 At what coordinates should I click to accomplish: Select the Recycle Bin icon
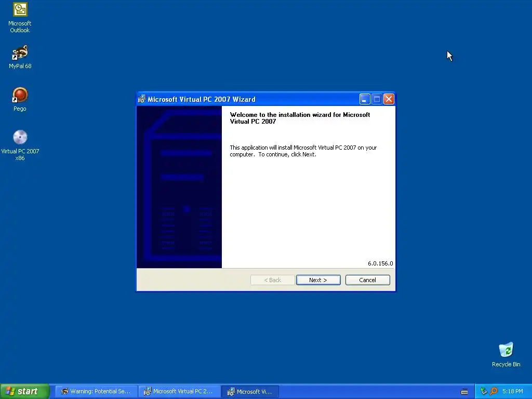pyautogui.click(x=506, y=354)
